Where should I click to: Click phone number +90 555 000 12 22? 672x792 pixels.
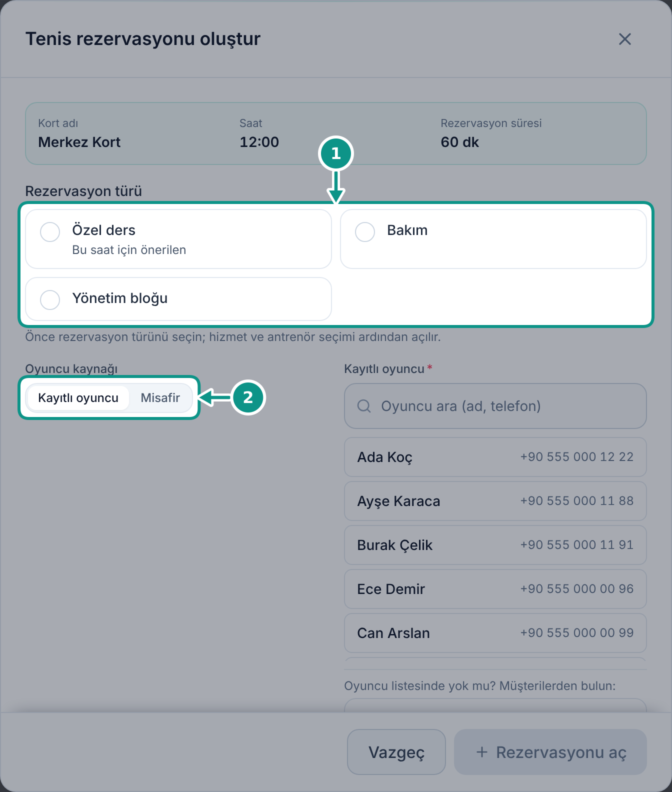pos(577,457)
